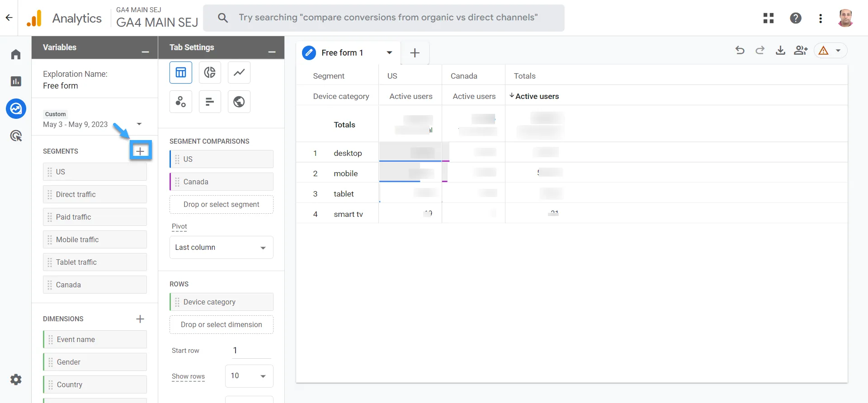Open the custom date range dropdown
This screenshot has width=868, height=403.
coord(93,120)
